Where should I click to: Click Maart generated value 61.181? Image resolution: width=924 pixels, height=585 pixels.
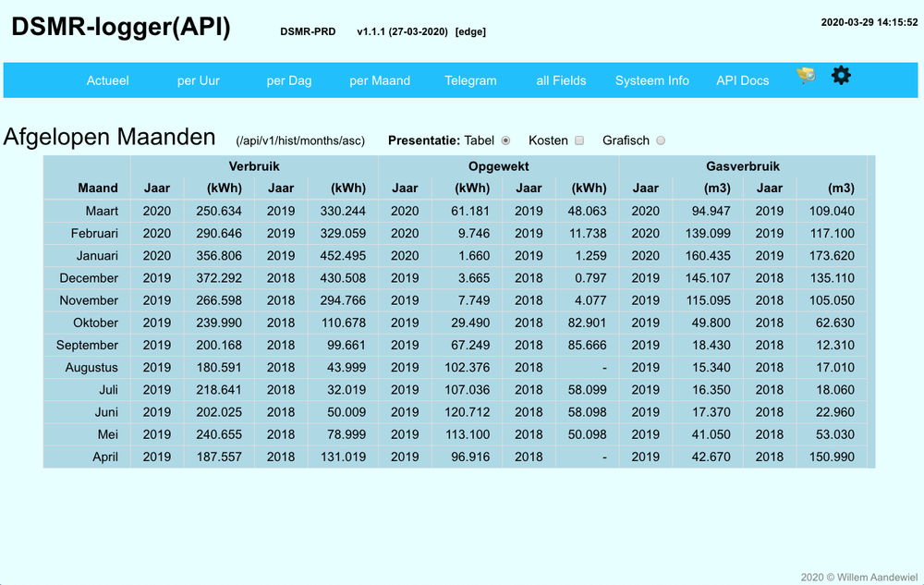pos(470,211)
